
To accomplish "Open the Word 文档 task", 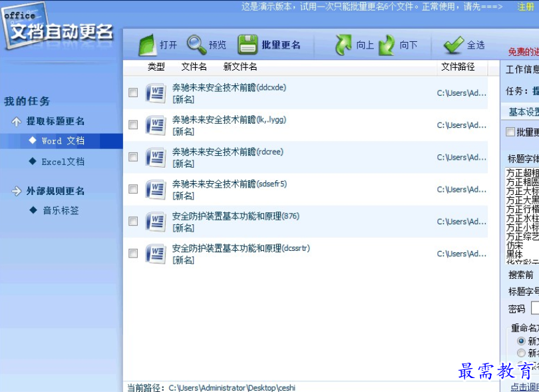I will [x=63, y=140].
